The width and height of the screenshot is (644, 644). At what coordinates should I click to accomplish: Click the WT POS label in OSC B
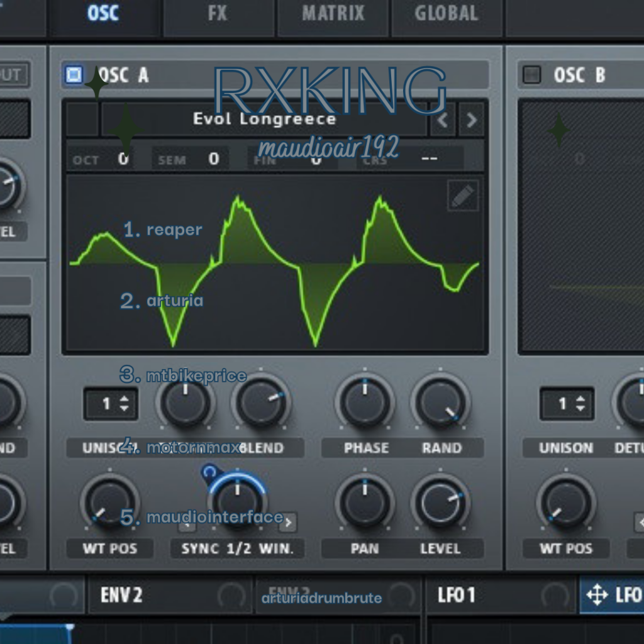[x=566, y=548]
